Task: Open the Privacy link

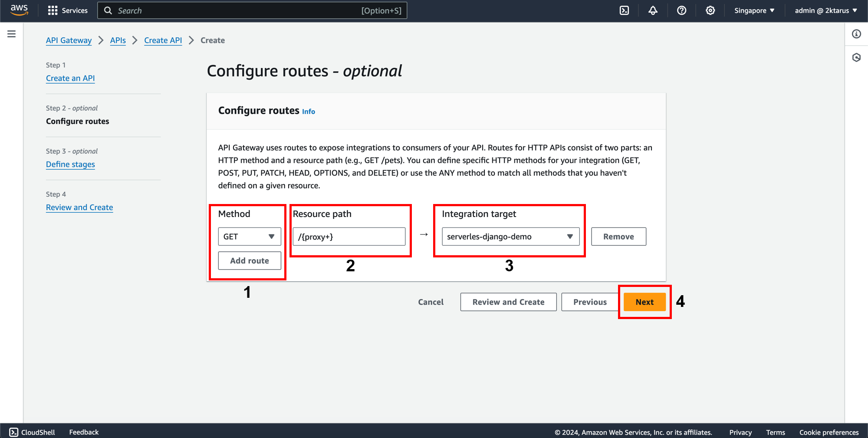Action: [740, 432]
